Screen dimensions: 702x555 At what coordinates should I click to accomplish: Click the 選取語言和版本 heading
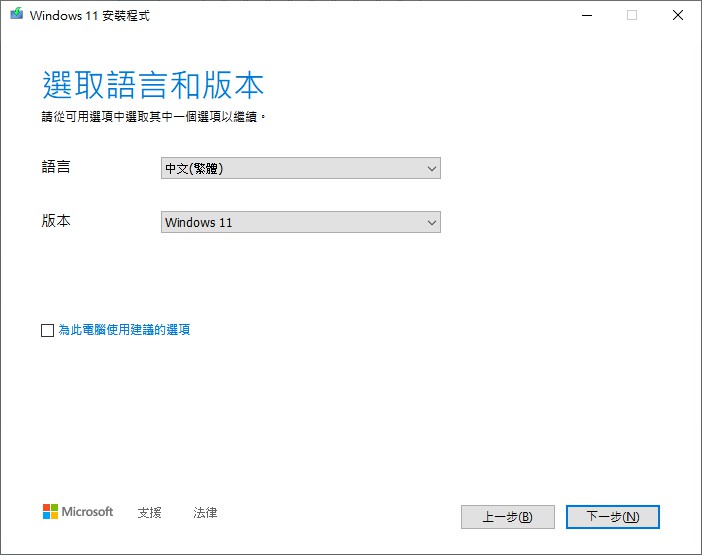pyautogui.click(x=153, y=85)
